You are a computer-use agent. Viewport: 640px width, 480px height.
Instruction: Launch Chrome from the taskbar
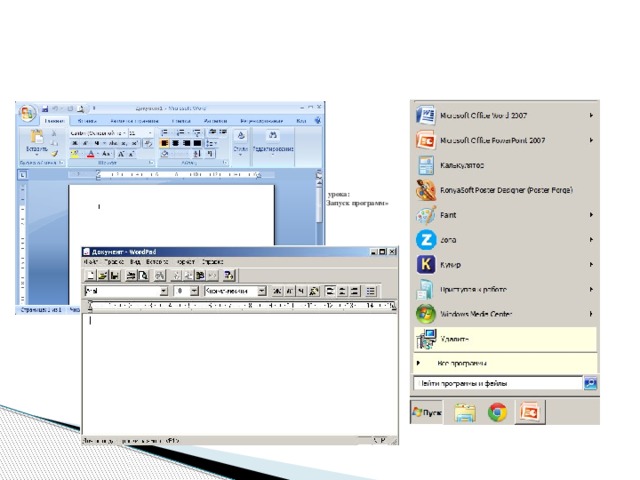pyautogui.click(x=497, y=412)
